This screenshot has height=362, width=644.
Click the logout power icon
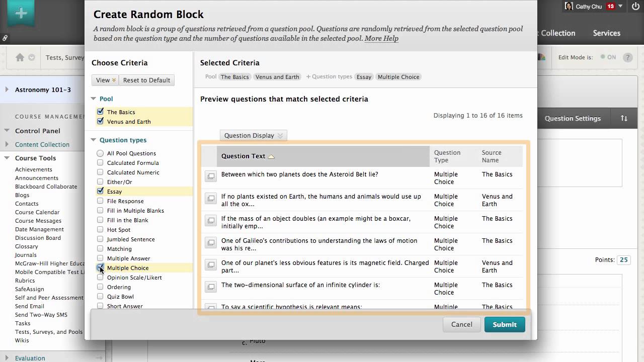pos(634,7)
